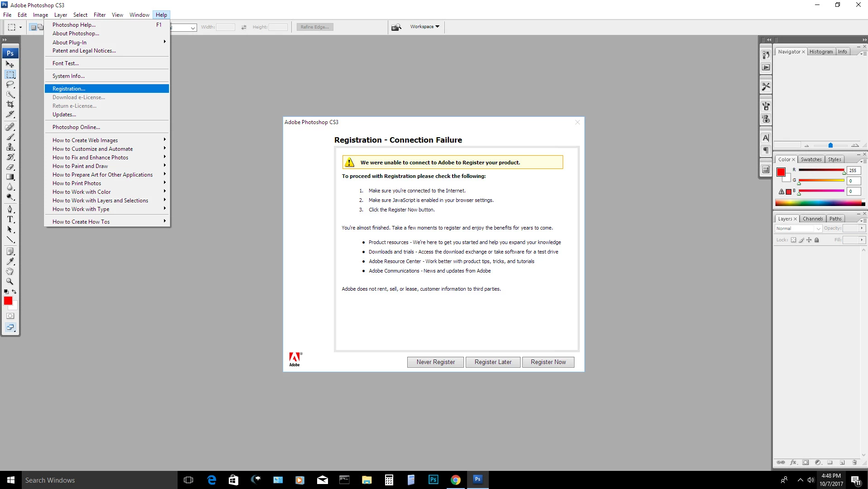Choose Photoshop Help... menu entry
Image resolution: width=868 pixels, height=489 pixels.
(x=107, y=25)
